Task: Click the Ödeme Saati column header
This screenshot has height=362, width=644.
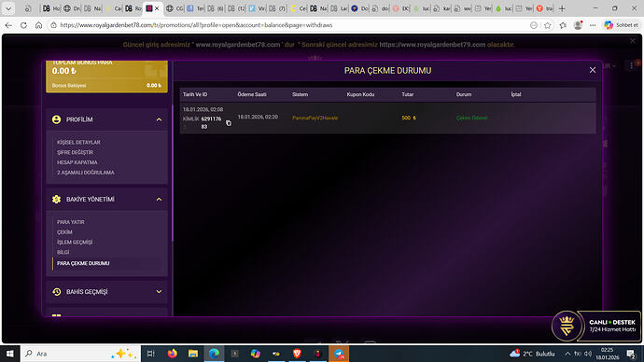Action: pos(252,94)
